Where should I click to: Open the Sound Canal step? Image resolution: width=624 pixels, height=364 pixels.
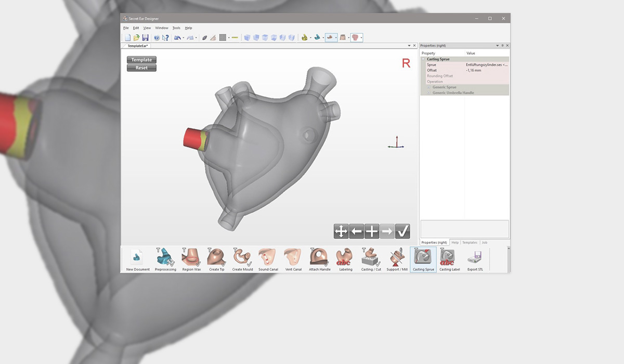(268, 259)
